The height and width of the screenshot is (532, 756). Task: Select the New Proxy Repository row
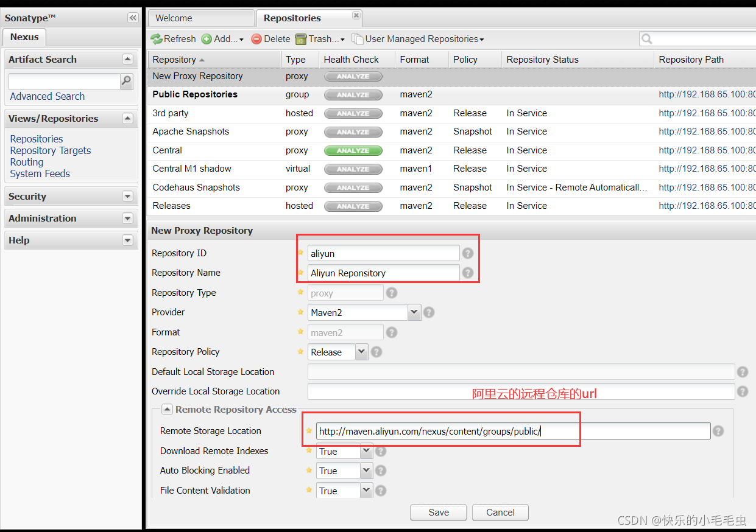451,76
